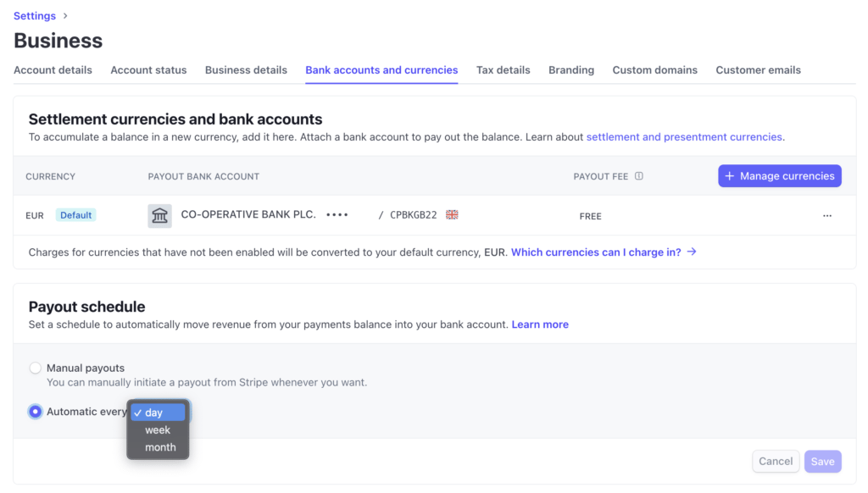The height and width of the screenshot is (493, 868).
Task: Click the Manage currencies button
Action: click(779, 176)
